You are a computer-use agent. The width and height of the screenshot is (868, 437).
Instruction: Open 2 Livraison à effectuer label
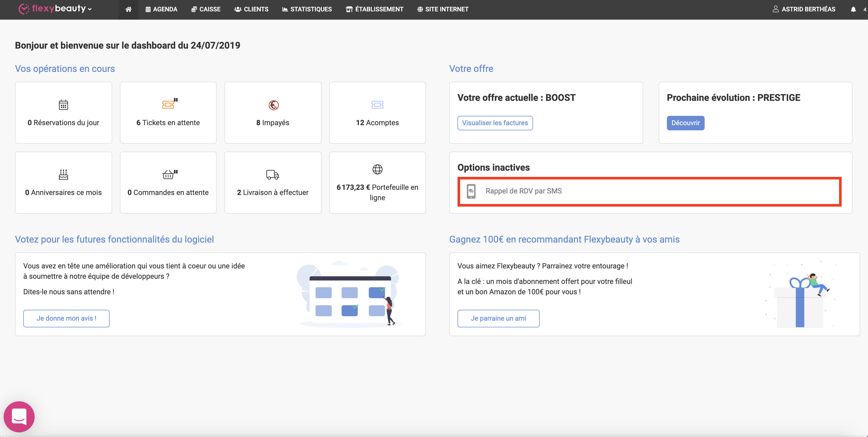pos(273,192)
